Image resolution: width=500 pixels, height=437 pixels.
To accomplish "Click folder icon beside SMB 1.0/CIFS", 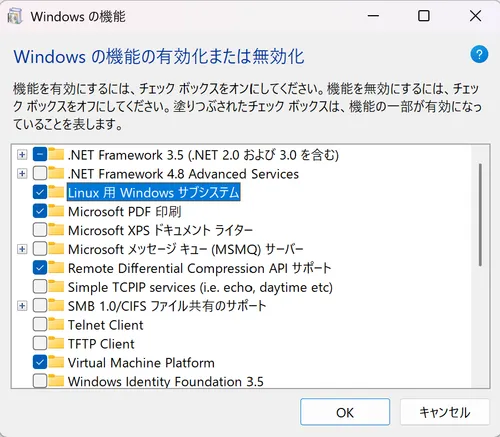I will point(56,305).
